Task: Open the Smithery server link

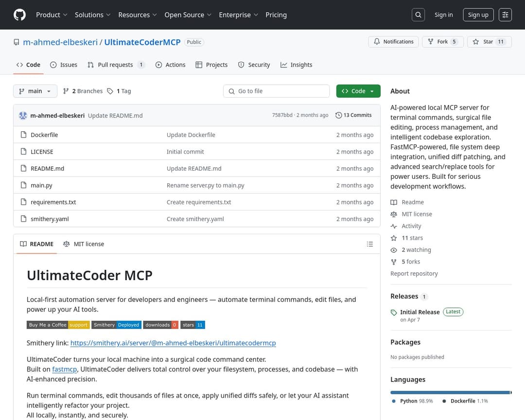Action: pos(173,343)
